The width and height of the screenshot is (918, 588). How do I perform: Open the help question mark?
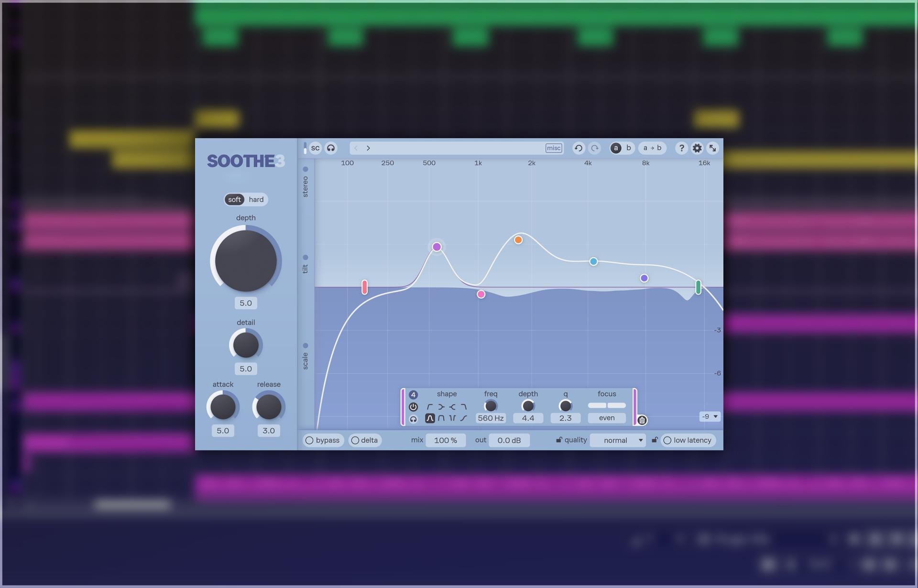click(682, 148)
